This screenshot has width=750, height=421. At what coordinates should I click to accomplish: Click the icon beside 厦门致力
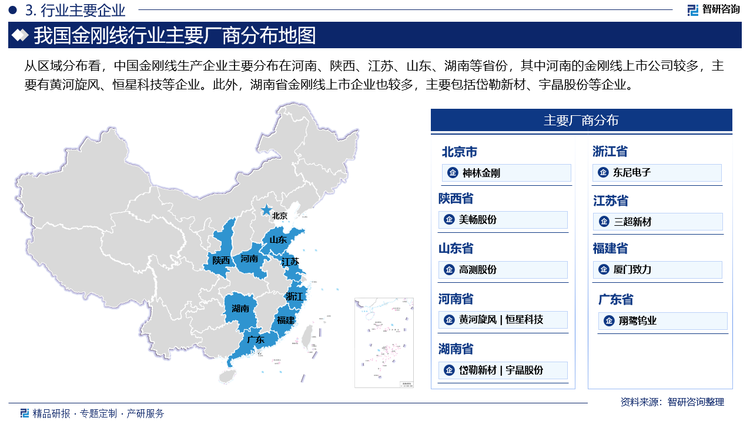(603, 269)
